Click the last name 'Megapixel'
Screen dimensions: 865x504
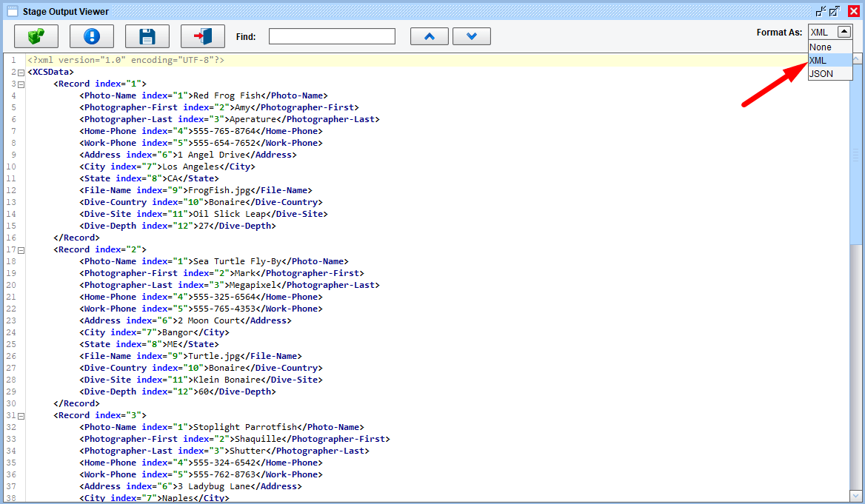[x=253, y=285]
